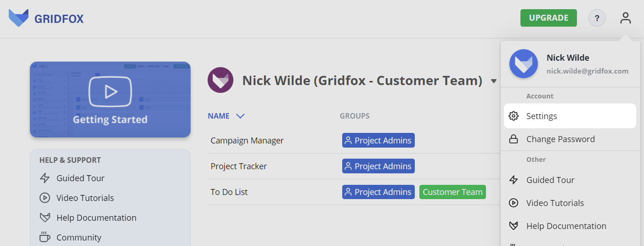This screenshot has width=644, height=246.
Task: Expand the Nick Wilde team dropdown arrow
Action: pos(494,81)
